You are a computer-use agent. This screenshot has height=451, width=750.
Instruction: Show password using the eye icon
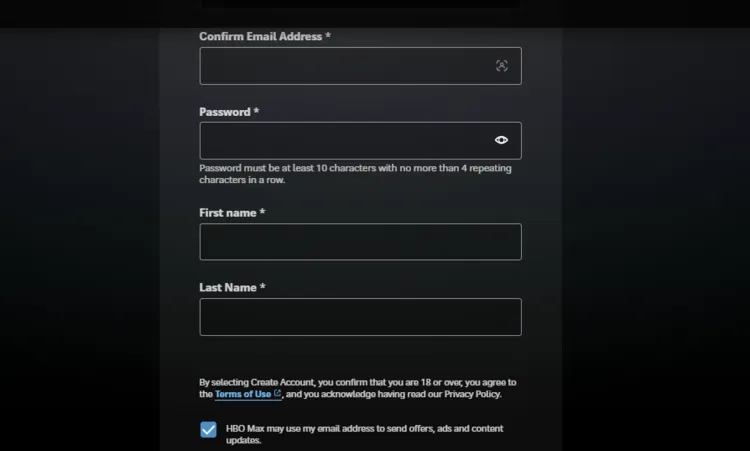coord(501,141)
